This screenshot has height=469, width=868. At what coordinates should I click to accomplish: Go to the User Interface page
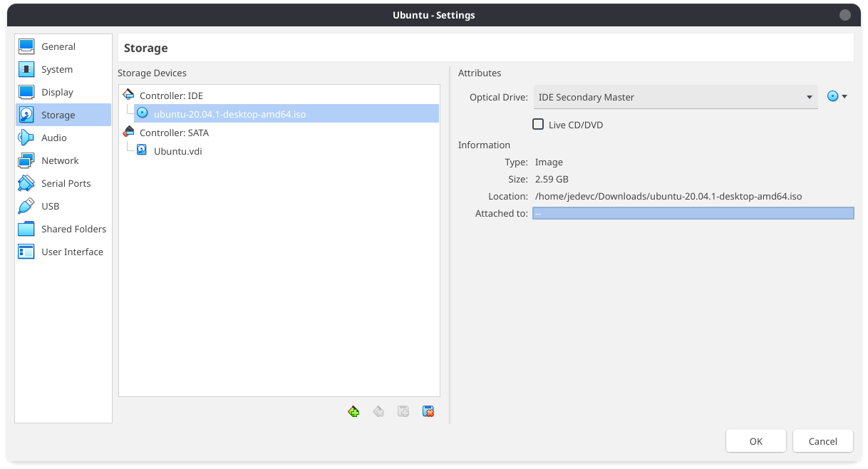point(63,252)
